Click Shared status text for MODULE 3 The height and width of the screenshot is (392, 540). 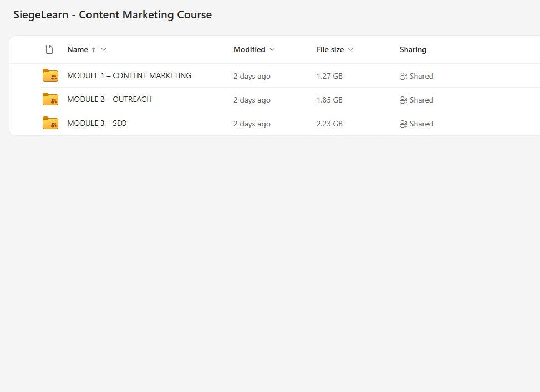coord(421,124)
